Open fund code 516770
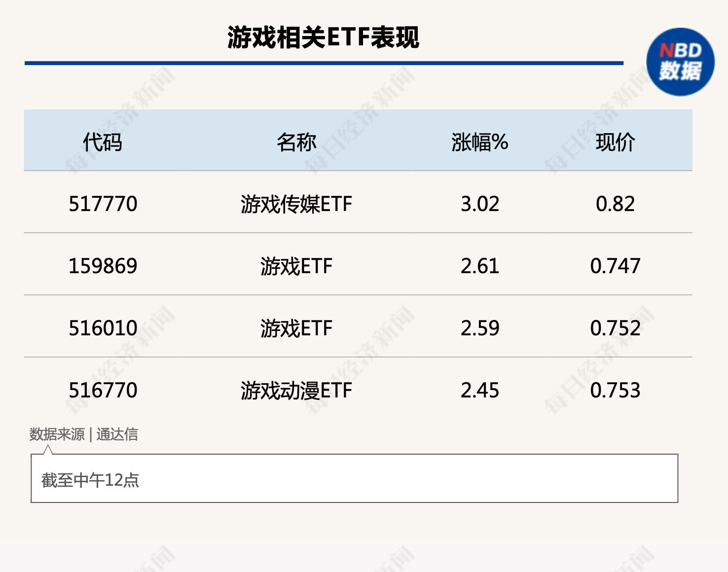The image size is (728, 572). click(x=103, y=390)
